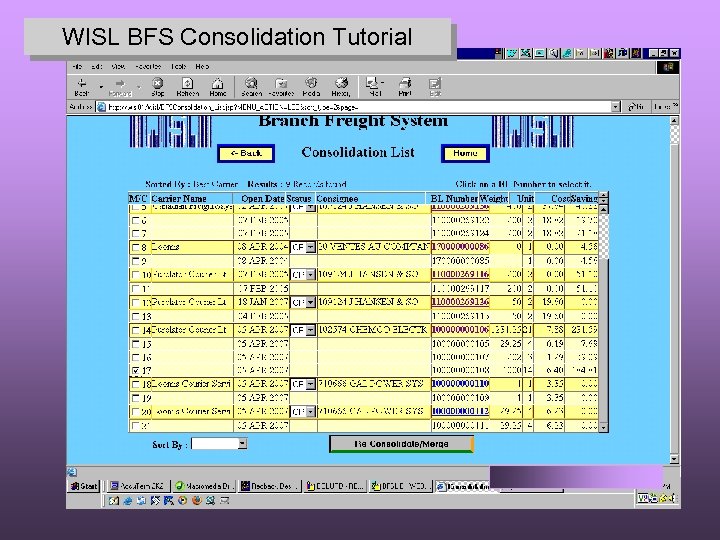Click the yellow Back button on page
The height and width of the screenshot is (540, 720).
tap(246, 153)
